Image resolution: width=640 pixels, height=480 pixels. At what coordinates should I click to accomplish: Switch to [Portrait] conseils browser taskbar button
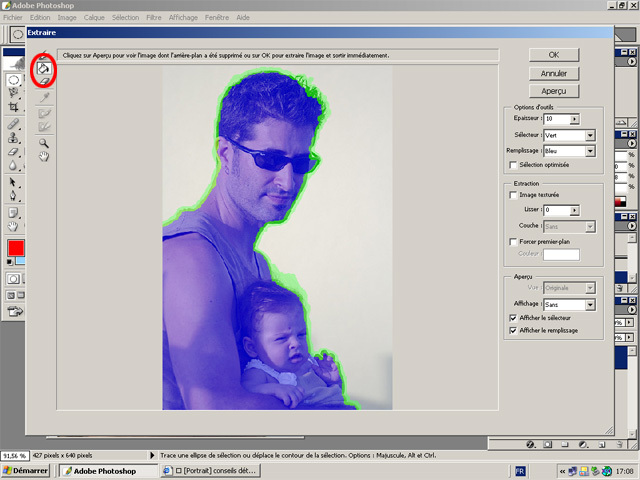click(x=210, y=471)
